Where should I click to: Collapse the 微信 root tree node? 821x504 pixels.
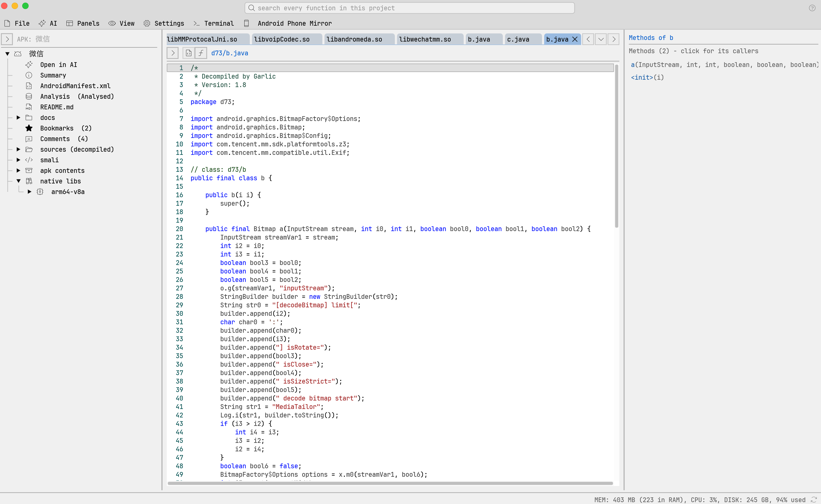pos(7,54)
